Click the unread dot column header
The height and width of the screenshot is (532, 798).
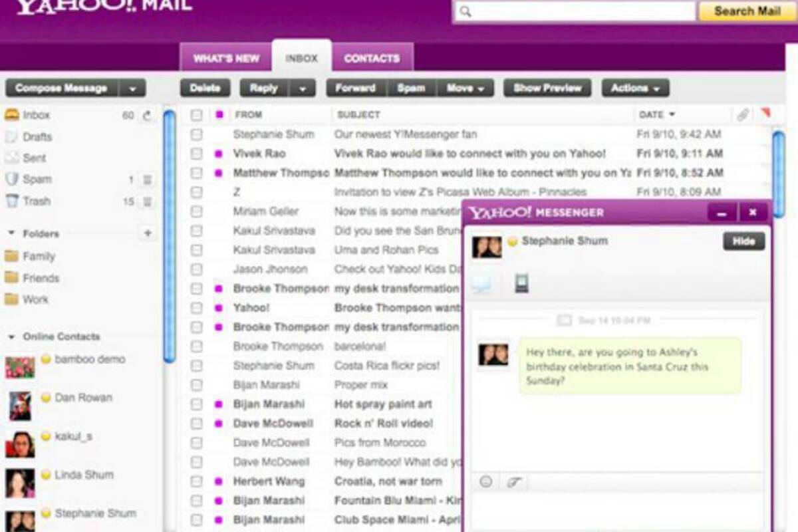tap(219, 115)
